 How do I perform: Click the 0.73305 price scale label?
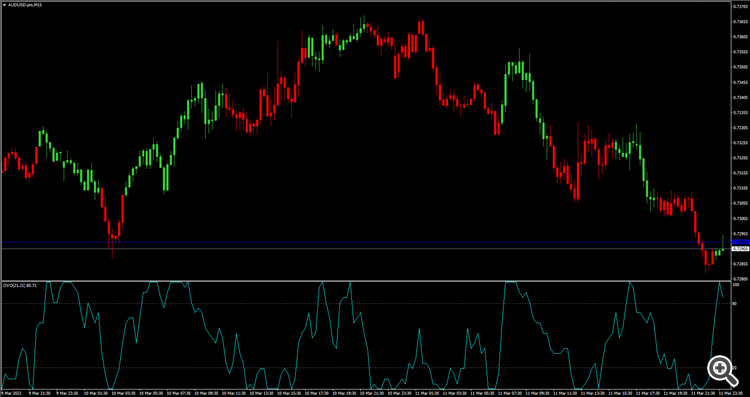741,128
